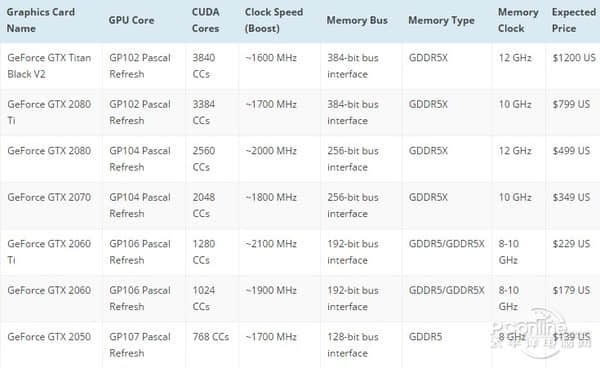Click the 128-bit bus interface cell
This screenshot has height=368, width=600.
coord(353,345)
